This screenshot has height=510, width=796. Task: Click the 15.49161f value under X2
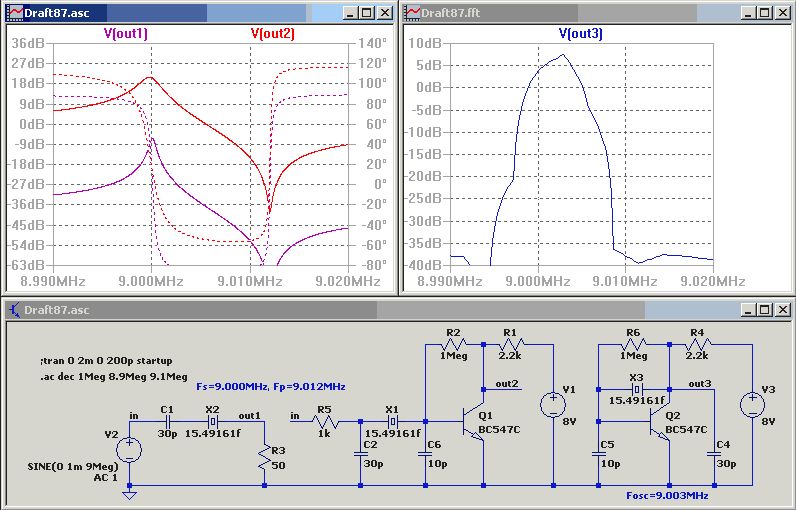pos(213,434)
